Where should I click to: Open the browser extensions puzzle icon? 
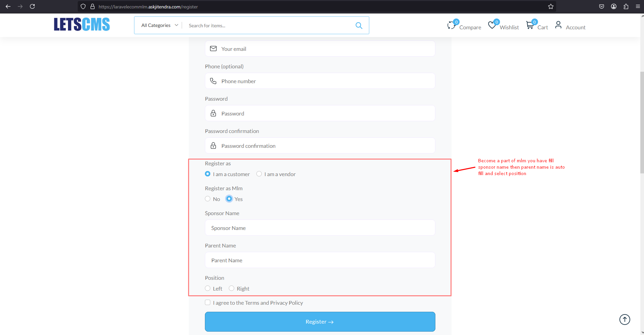click(626, 6)
